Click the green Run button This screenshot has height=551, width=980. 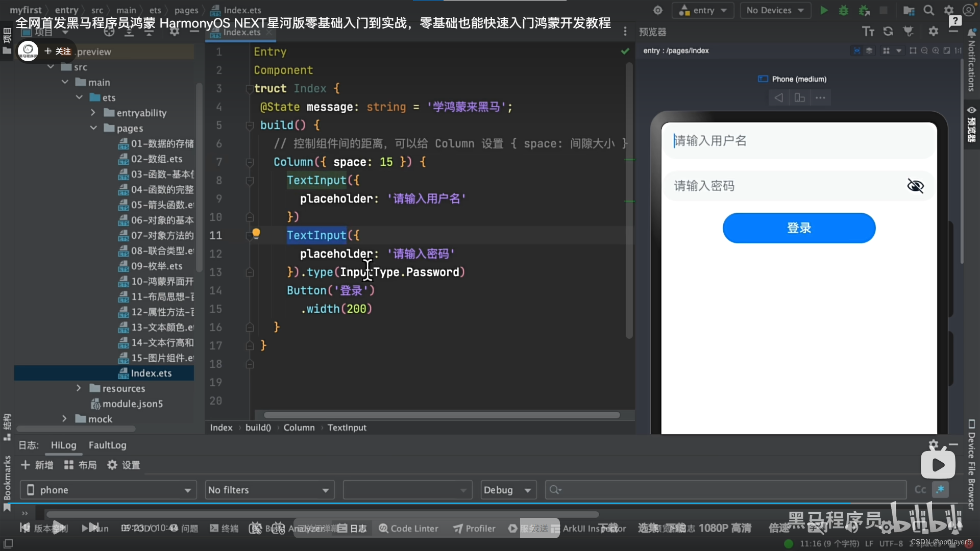(824, 10)
